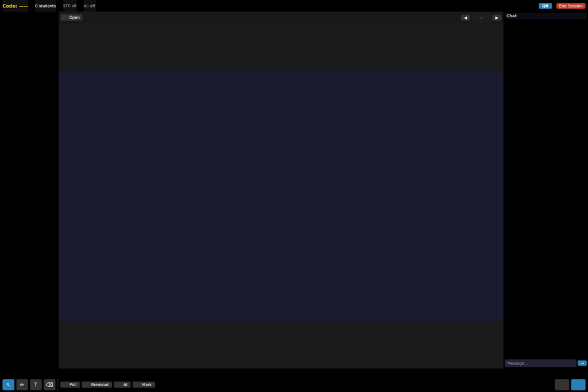Image resolution: width=588 pixels, height=392 pixels.
Task: Go to the previous slide arrow
Action: (x=465, y=18)
